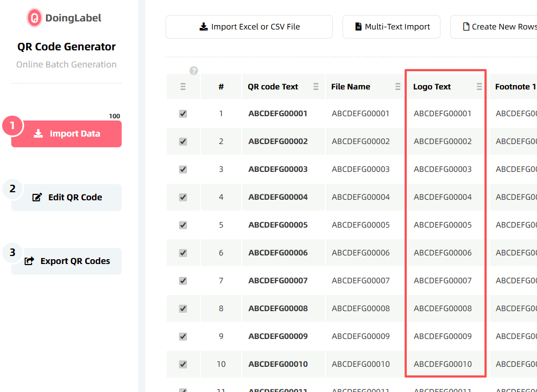This screenshot has width=537, height=392.
Task: Click the help question mark icon
Action: (194, 71)
